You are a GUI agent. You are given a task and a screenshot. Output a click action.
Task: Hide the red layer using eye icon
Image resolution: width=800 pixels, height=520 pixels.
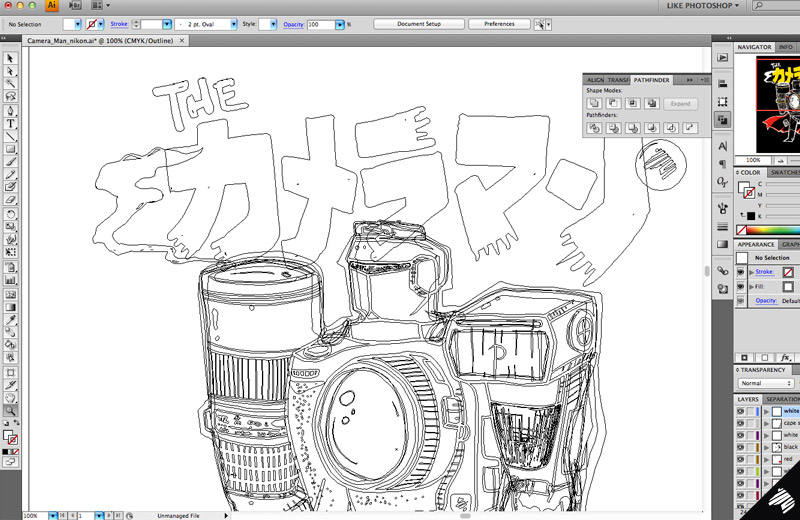point(741,458)
